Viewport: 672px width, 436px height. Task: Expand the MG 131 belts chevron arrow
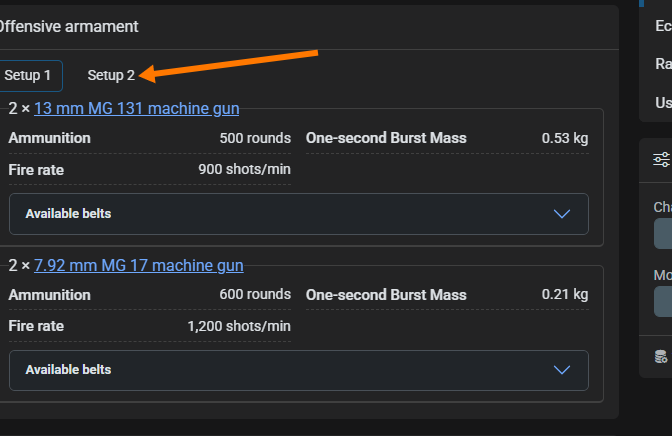point(562,214)
